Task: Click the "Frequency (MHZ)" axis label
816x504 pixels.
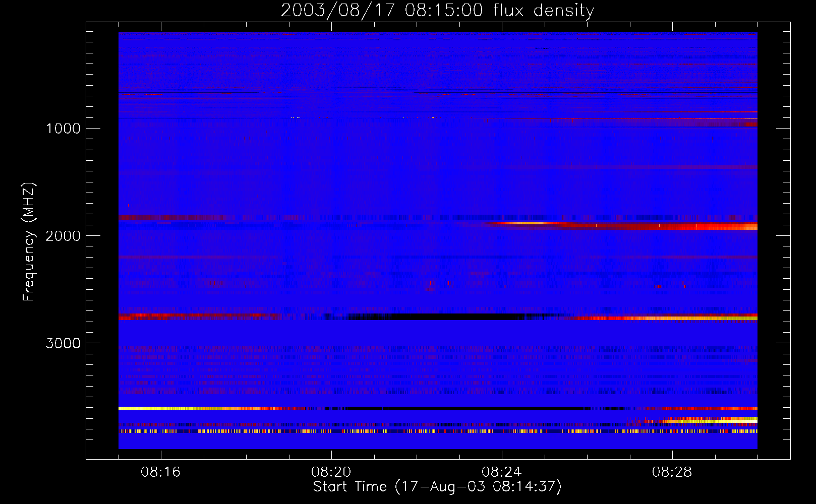Action: click(x=29, y=242)
